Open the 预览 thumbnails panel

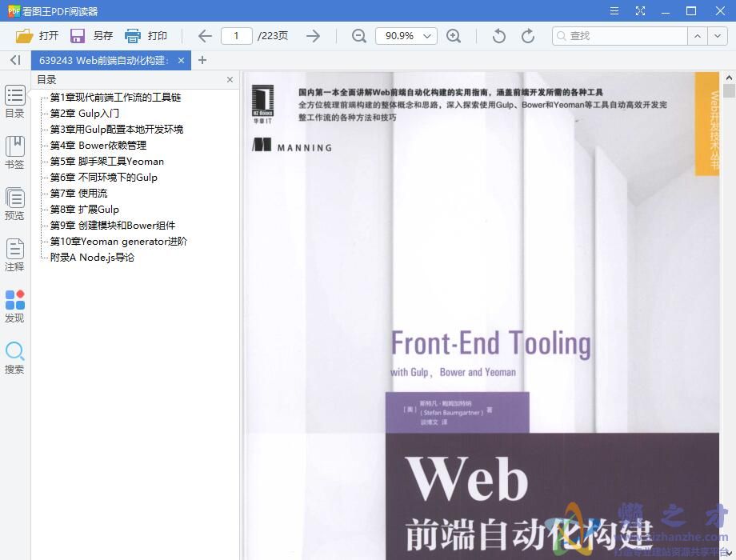coord(14,204)
